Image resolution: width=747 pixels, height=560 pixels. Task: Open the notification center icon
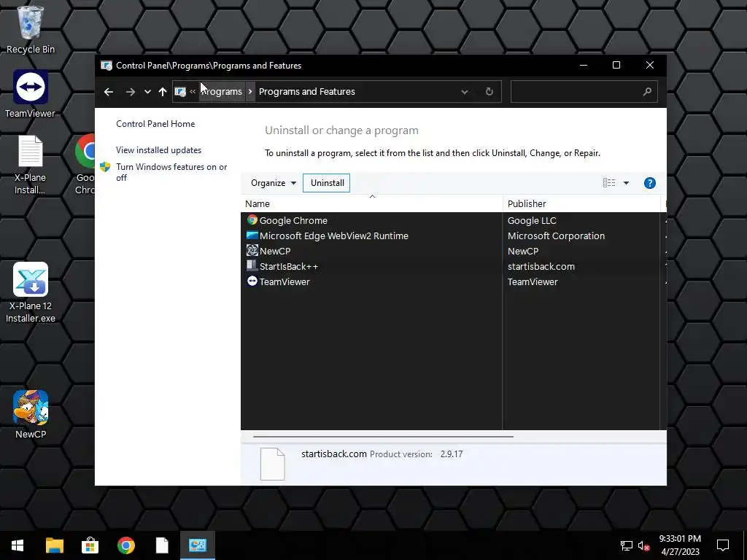(723, 545)
